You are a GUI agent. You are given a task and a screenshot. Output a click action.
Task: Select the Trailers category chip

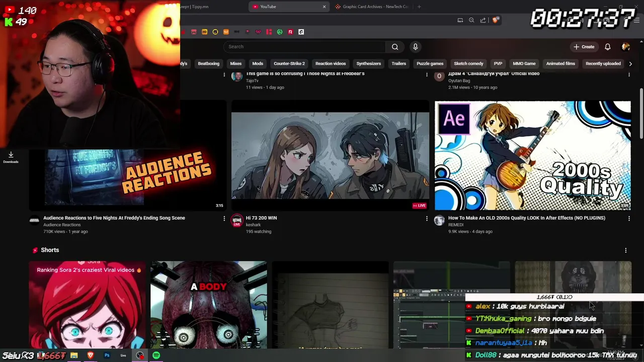click(398, 63)
